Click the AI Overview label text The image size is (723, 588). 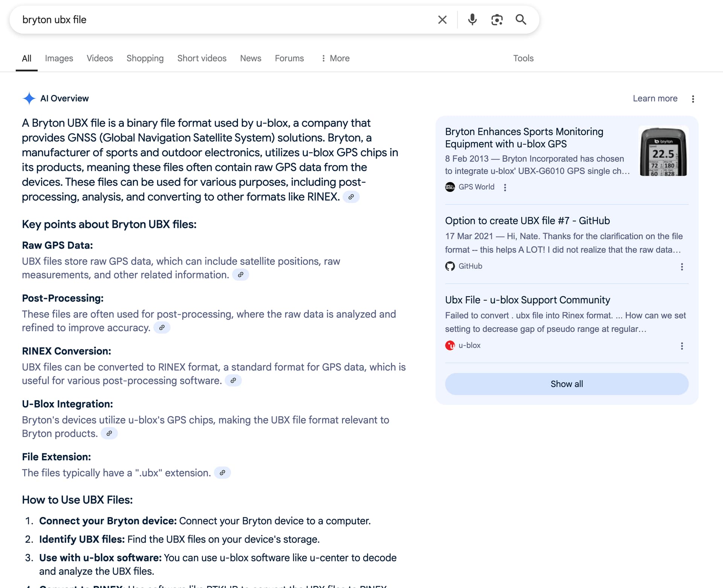click(64, 98)
